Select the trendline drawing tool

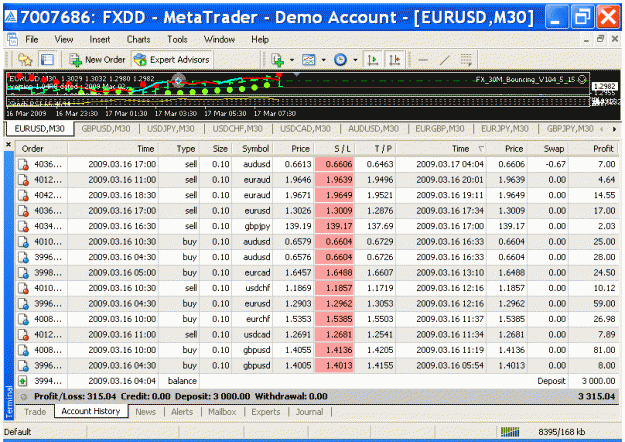(445, 60)
